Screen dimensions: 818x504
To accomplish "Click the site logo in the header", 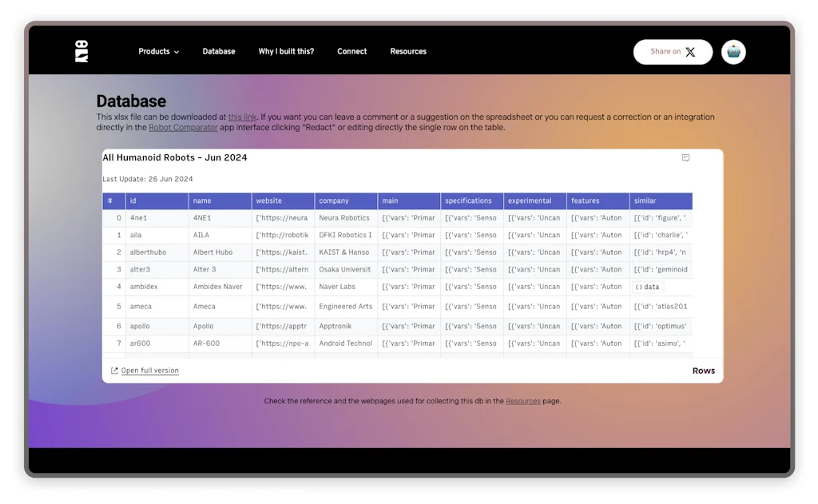I will (x=81, y=51).
